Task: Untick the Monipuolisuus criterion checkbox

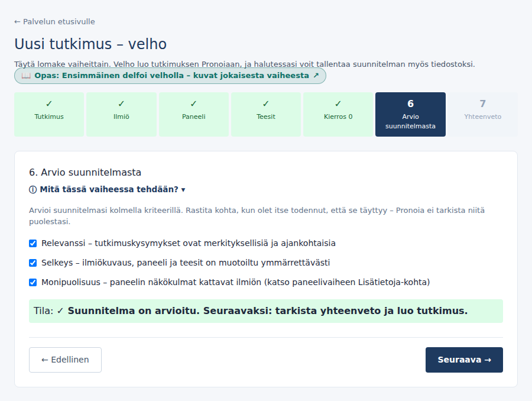Action: pyautogui.click(x=33, y=283)
